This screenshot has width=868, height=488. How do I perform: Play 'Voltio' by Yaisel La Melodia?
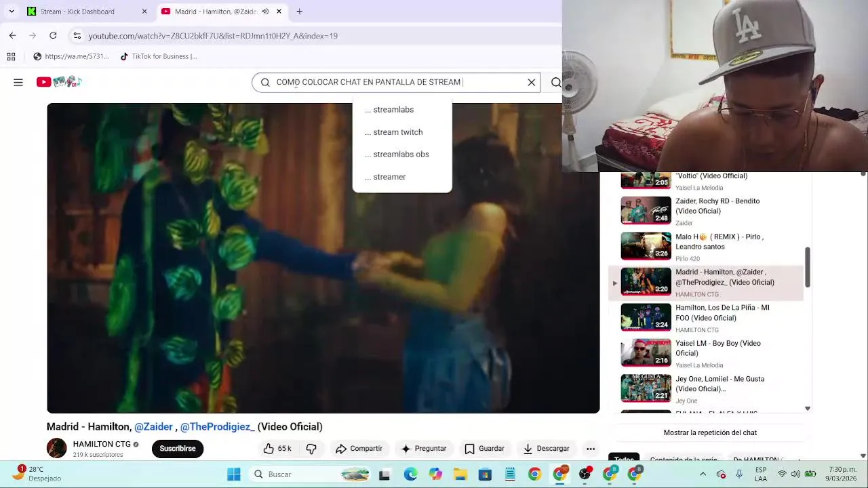click(705, 181)
